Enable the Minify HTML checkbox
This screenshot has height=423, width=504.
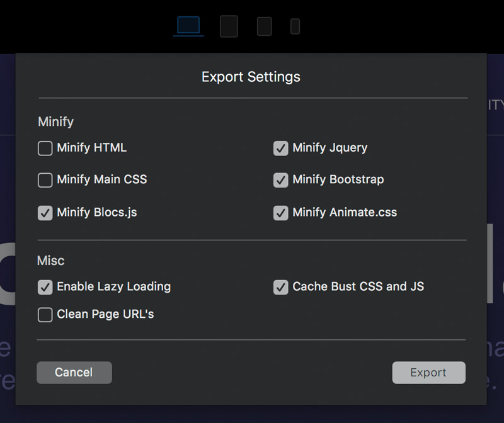pyautogui.click(x=45, y=149)
